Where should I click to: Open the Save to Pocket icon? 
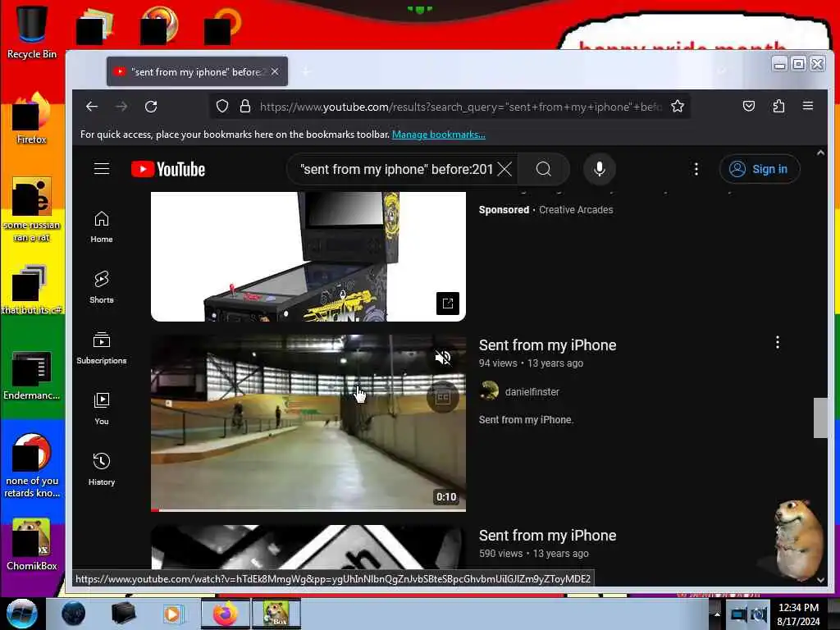point(749,106)
